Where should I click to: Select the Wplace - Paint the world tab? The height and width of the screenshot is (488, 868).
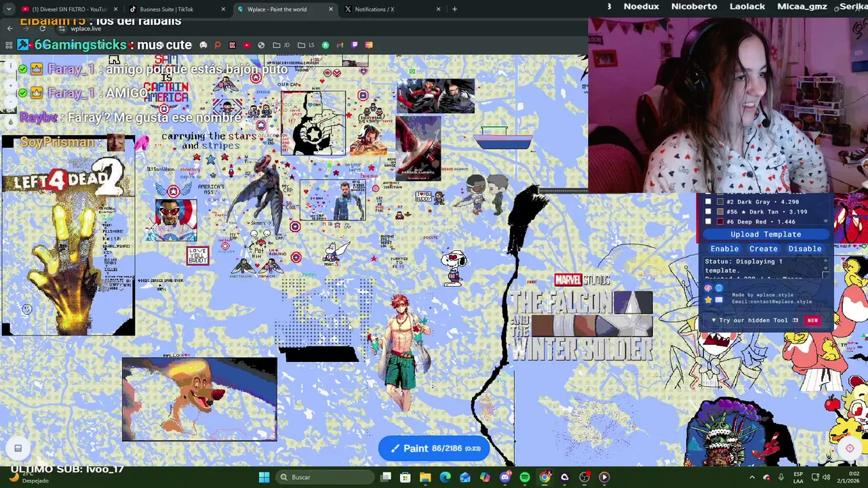point(285,9)
